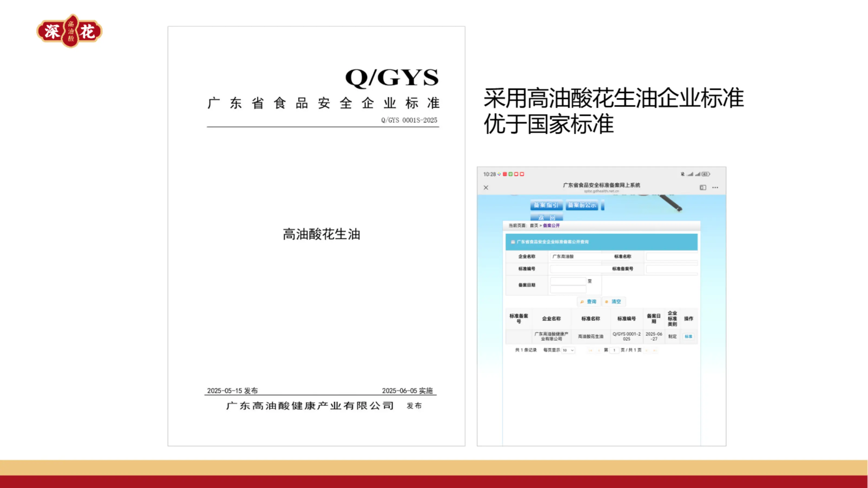Viewport: 868px width, 488px height.
Task: Click the first 备案日期 start date field
Action: pos(568,281)
